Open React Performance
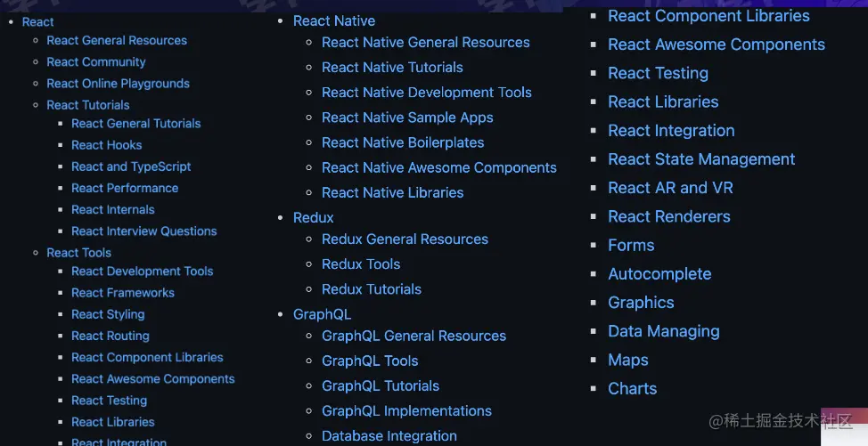The height and width of the screenshot is (446, 868). click(x=125, y=188)
